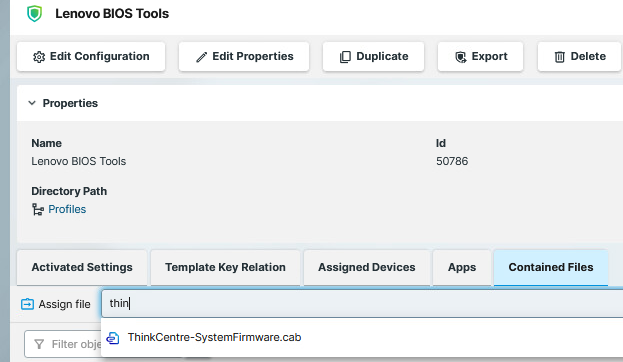Collapse the Properties section chevron
623x362 pixels.
[32, 103]
